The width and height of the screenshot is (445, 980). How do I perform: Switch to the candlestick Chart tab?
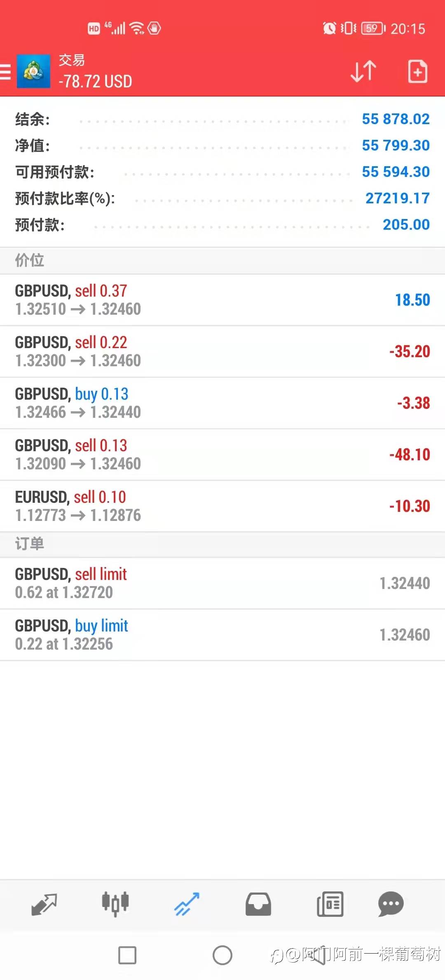coord(115,904)
